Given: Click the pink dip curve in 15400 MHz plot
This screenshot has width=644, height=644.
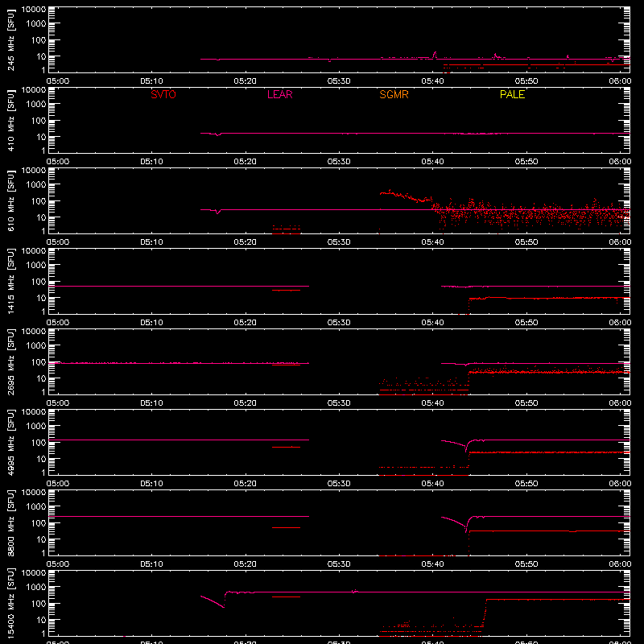Looking at the screenshot, I should (213, 601).
